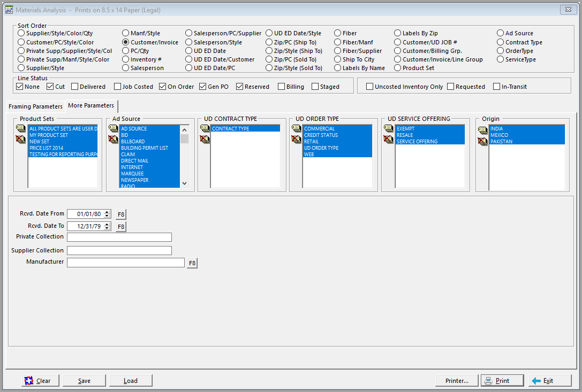Click the select-all tags icon in Origin
The width and height of the screenshot is (582, 392).
click(x=482, y=130)
